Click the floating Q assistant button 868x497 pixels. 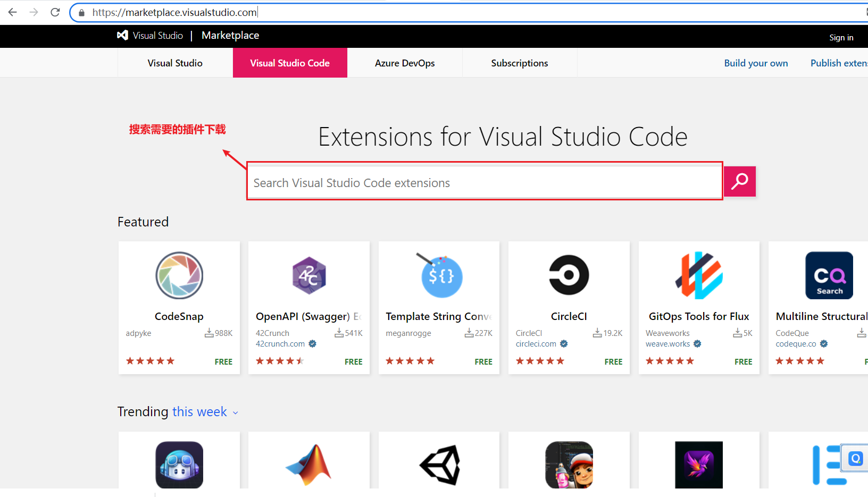tap(855, 458)
